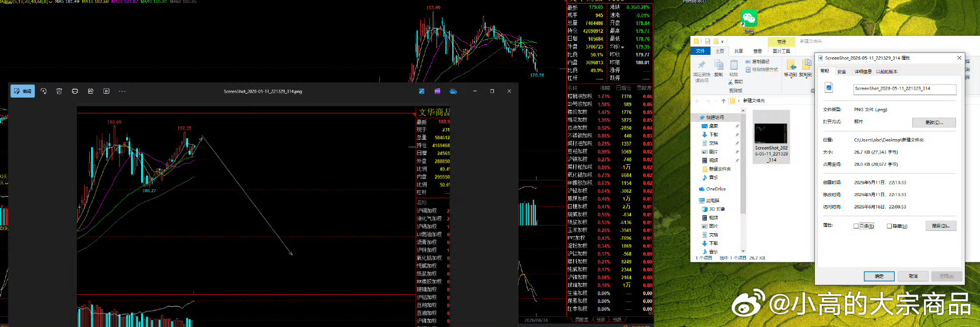The image size is (980, 327).
Task: Switch to the 主页 ribbon tab
Action: click(719, 51)
